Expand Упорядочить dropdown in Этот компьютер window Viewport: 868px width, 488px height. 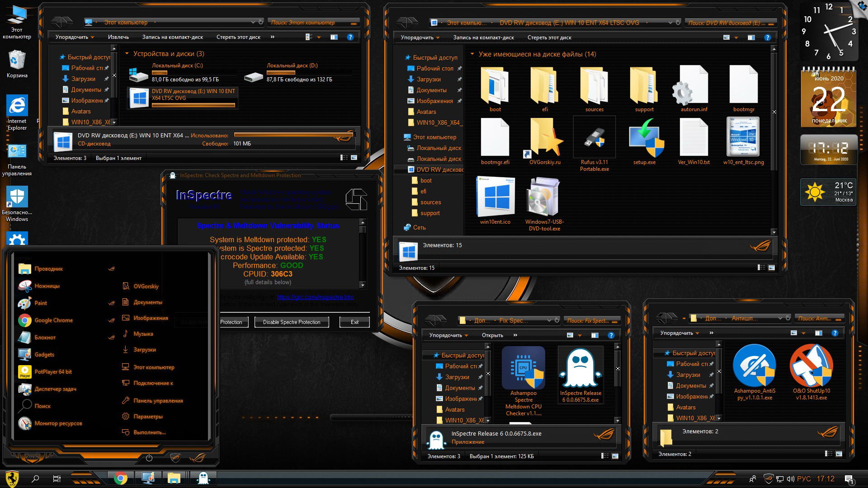coord(75,37)
